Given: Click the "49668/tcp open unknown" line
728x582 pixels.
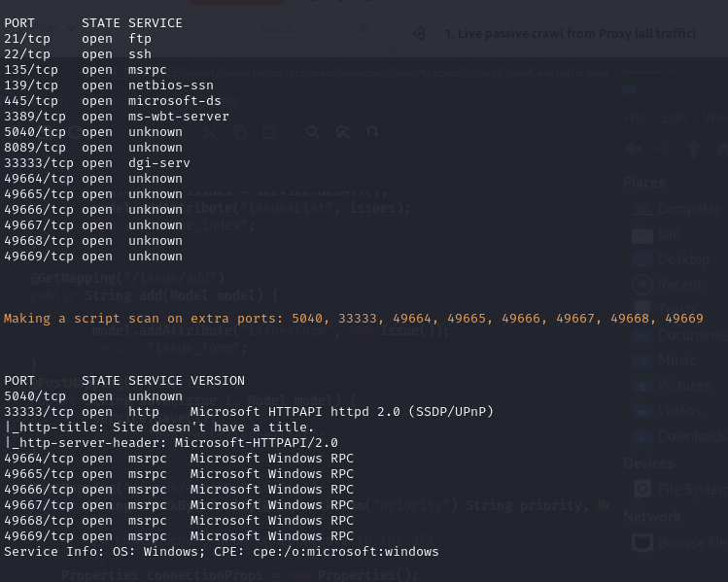Looking at the screenshot, I should [x=93, y=241].
